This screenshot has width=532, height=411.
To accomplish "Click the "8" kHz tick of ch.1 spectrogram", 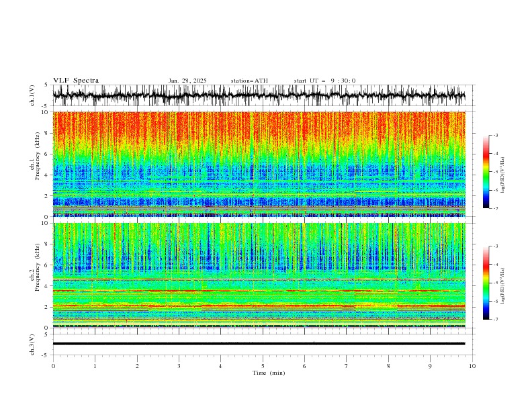I will tap(46, 133).
